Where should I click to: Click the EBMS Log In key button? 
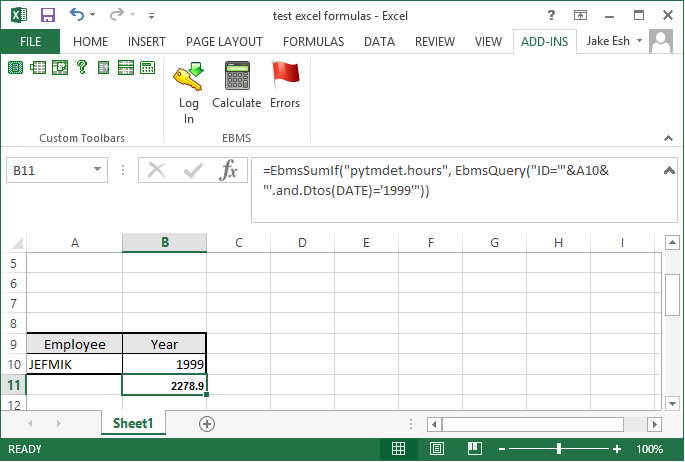point(189,93)
